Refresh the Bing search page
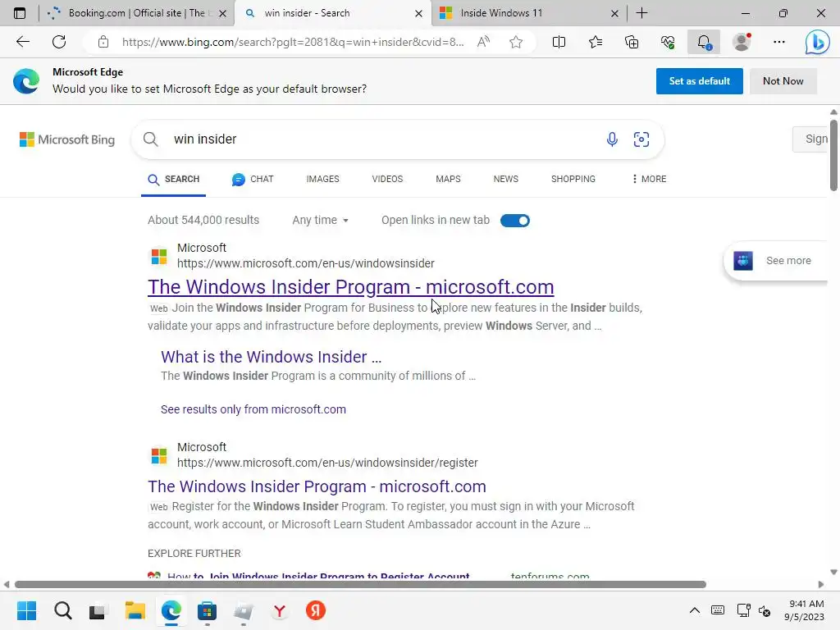The width and height of the screenshot is (840, 630). [59, 42]
